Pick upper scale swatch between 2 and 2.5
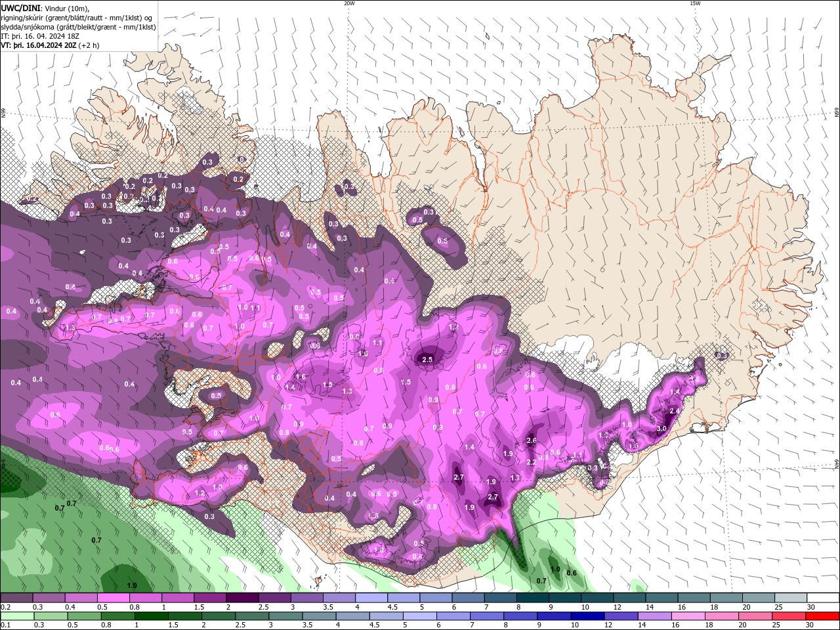This screenshot has height=630, width=840. pos(243,598)
